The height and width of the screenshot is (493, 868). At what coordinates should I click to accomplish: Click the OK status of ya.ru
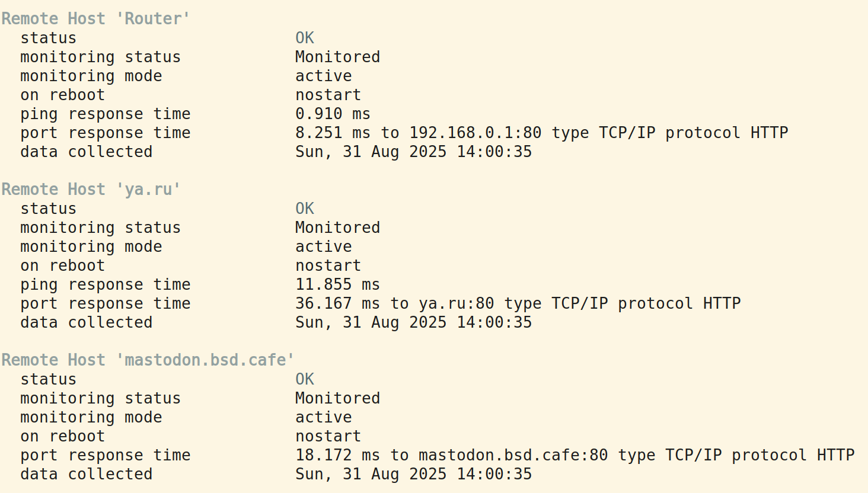pos(305,209)
